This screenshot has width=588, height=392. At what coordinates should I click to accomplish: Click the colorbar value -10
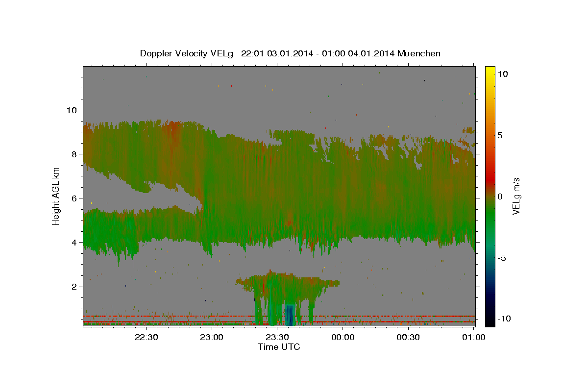coord(505,319)
